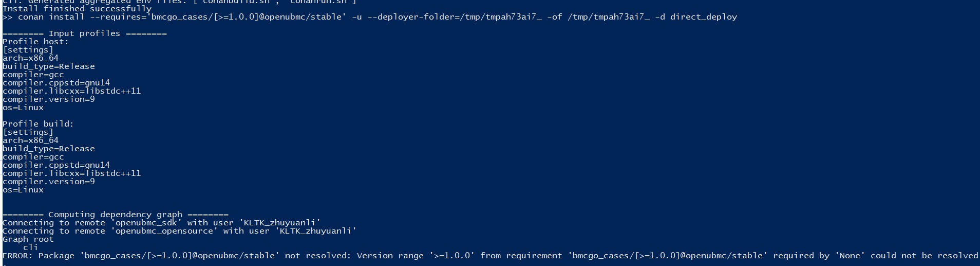Click the 'Input profiles' section header

(85, 33)
